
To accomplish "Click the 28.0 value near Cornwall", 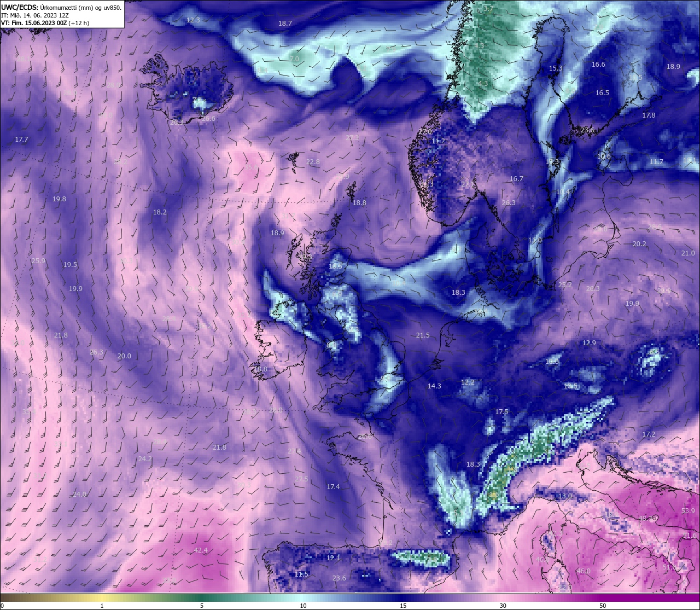I will pos(276,410).
